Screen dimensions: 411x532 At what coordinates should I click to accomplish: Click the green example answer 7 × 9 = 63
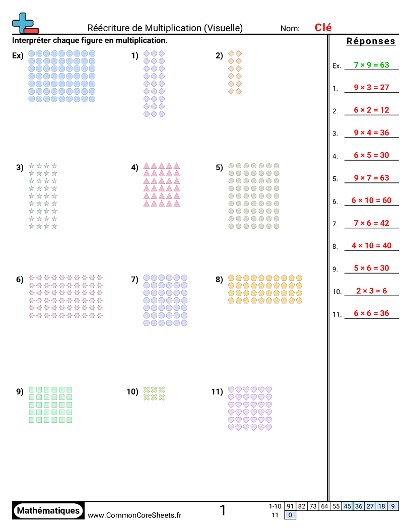[372, 65]
